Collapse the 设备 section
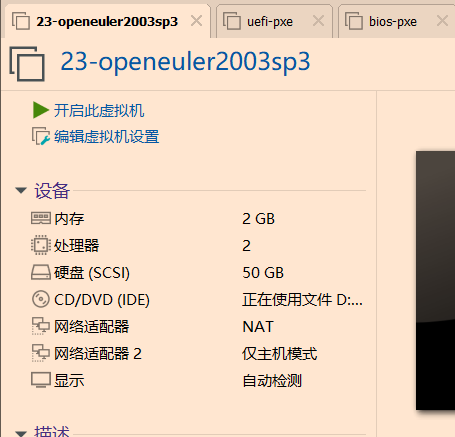 (21, 191)
